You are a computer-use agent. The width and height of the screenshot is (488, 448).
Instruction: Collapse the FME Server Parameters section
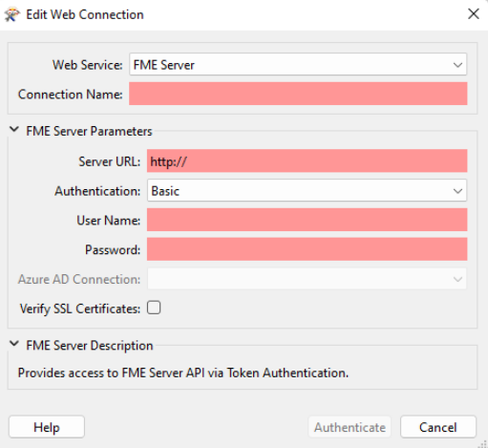(x=14, y=130)
